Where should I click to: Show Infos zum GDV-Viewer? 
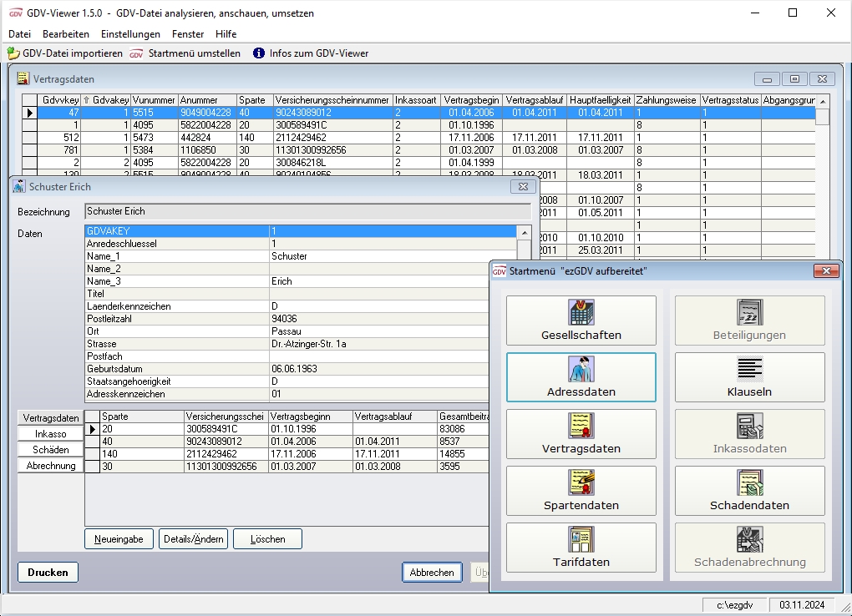[311, 53]
